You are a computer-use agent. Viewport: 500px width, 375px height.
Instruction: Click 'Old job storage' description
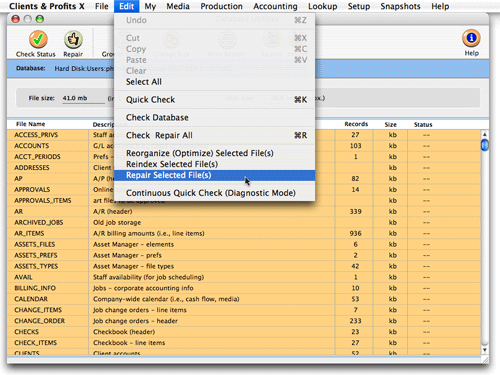117,222
